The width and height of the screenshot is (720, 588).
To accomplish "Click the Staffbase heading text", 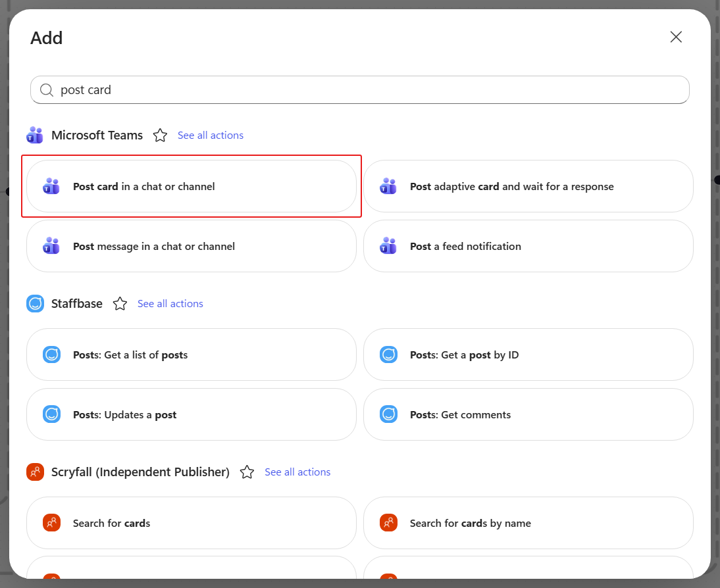I will click(x=77, y=304).
